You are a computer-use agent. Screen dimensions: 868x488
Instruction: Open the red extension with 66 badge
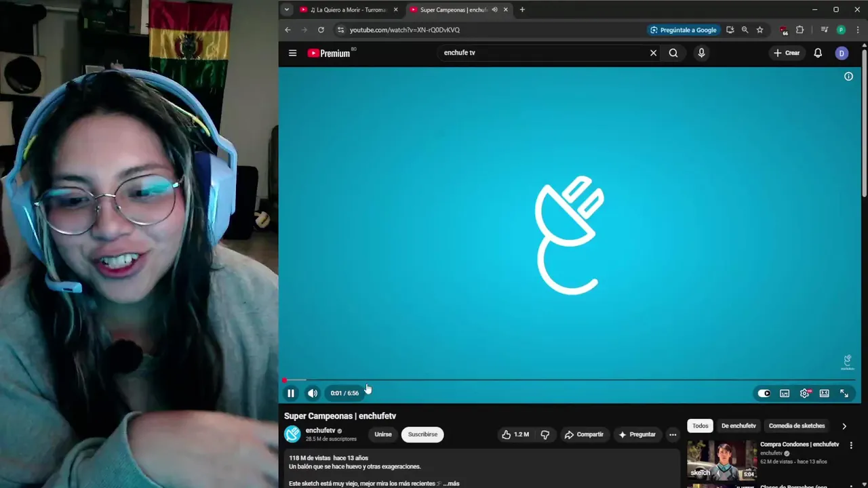[x=784, y=30]
